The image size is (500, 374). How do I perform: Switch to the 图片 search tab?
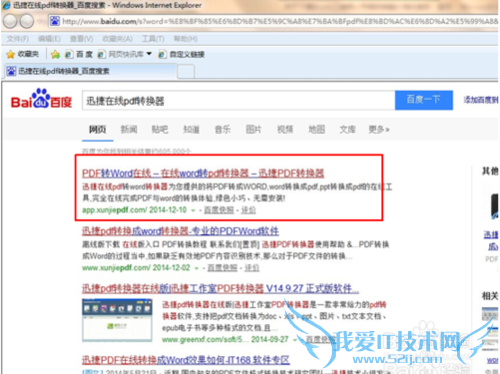click(254, 129)
